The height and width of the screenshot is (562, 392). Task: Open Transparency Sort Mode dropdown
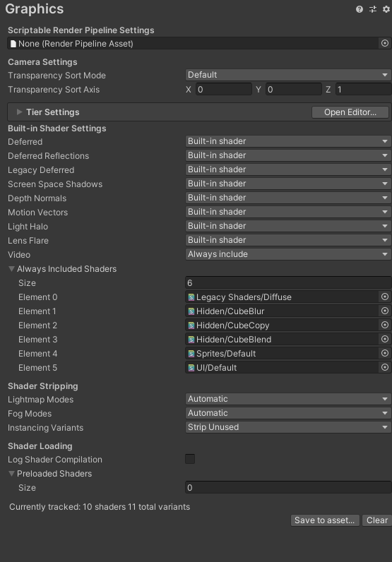tap(288, 75)
